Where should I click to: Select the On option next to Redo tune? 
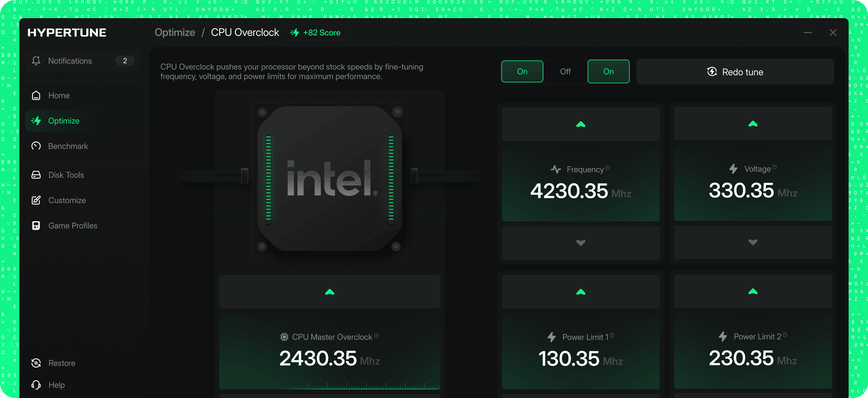(609, 72)
